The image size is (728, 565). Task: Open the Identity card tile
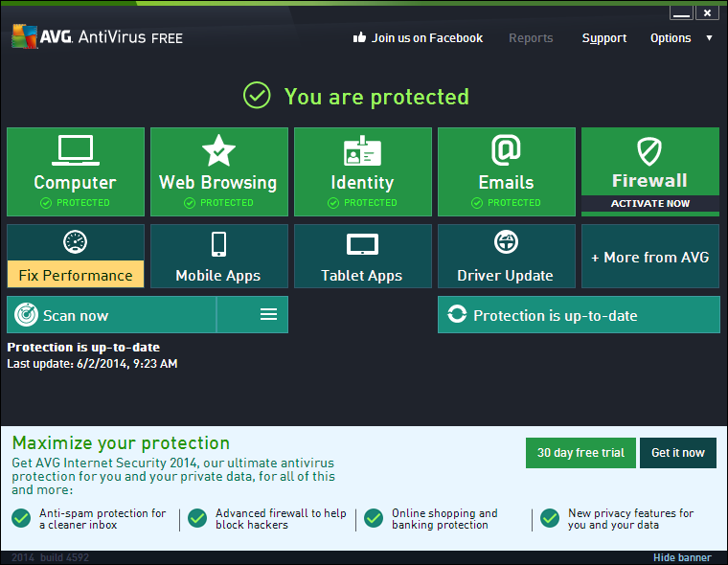pyautogui.click(x=362, y=171)
